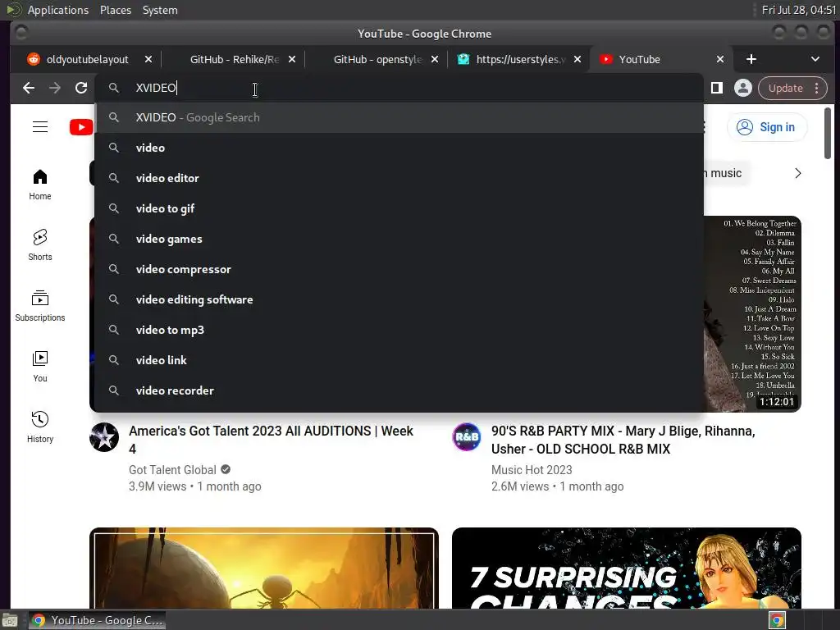The image size is (840, 630).
Task: Switch to the GitHub - openstyle tab
Action: (x=377, y=59)
